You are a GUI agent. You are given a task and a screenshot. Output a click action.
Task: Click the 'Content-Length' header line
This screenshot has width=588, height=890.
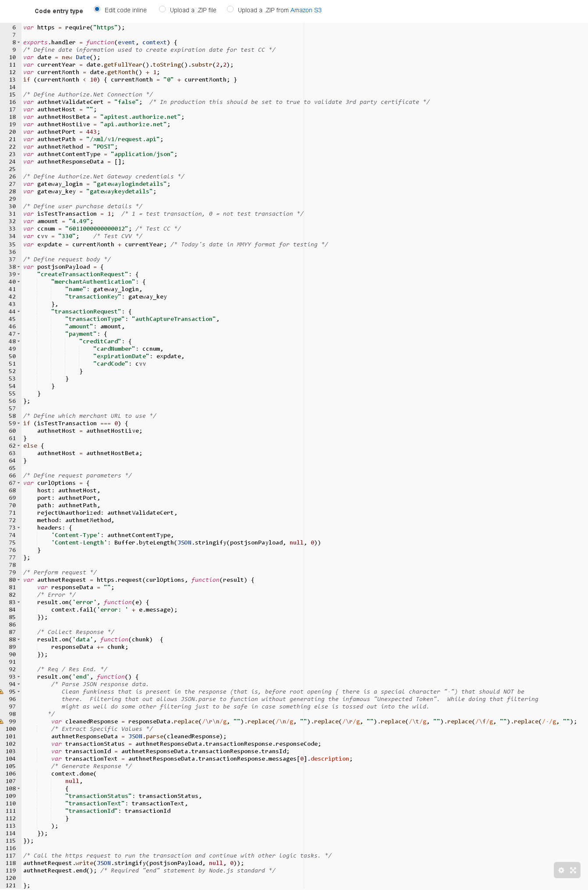pos(186,542)
